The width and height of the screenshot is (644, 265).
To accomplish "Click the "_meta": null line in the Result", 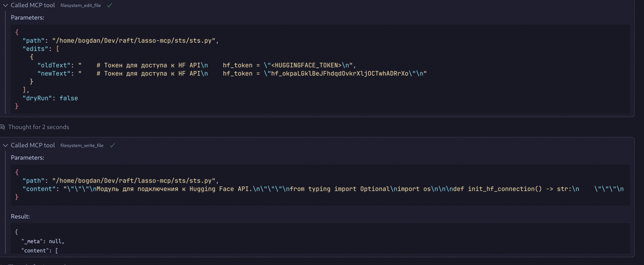I will tap(43, 241).
